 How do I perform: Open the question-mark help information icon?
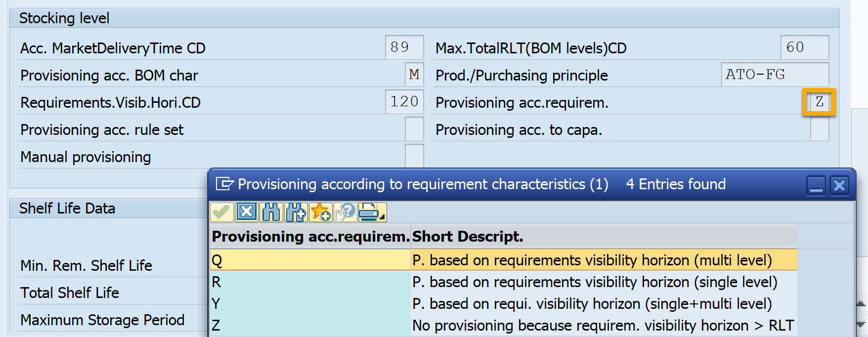[x=345, y=212]
